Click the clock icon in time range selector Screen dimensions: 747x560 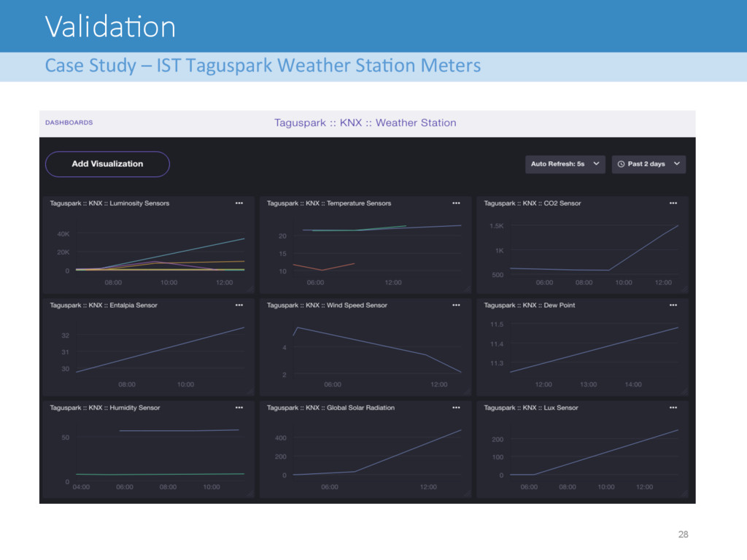(621, 164)
